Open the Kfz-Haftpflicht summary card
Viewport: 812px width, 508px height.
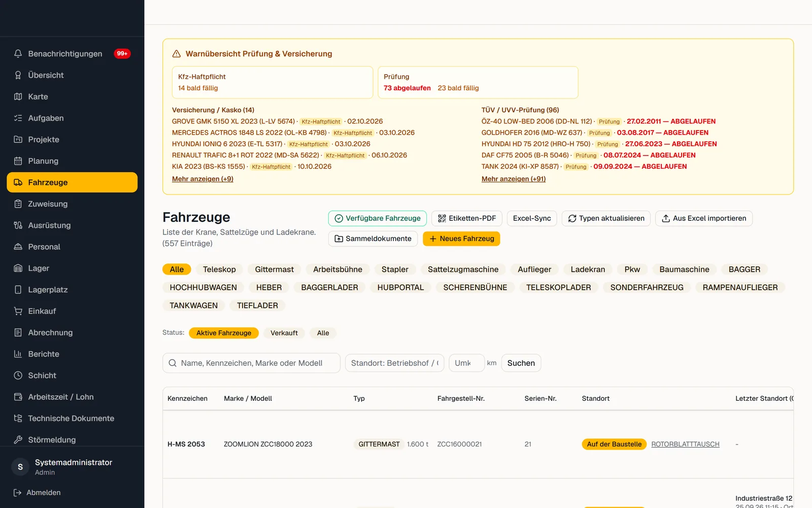(273, 82)
